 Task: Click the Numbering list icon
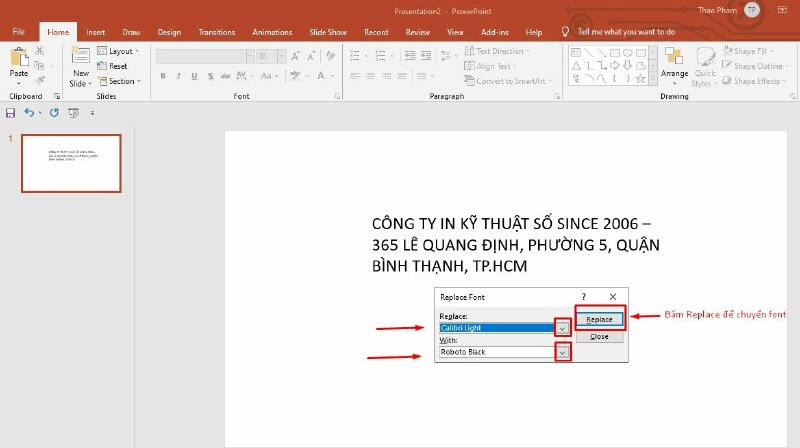tap(381, 56)
